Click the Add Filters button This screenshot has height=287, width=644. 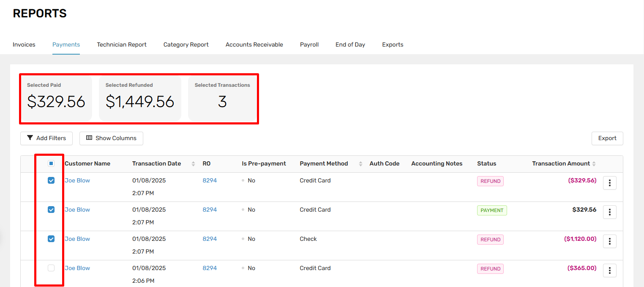(x=46, y=138)
